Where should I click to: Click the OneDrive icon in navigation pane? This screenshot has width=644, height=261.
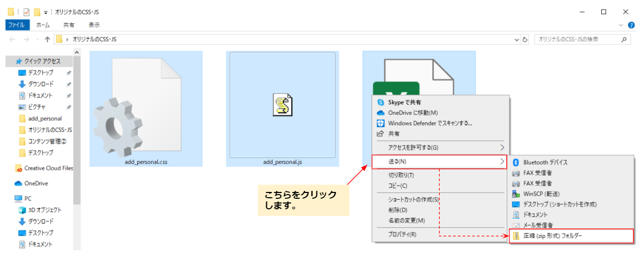tap(19, 183)
